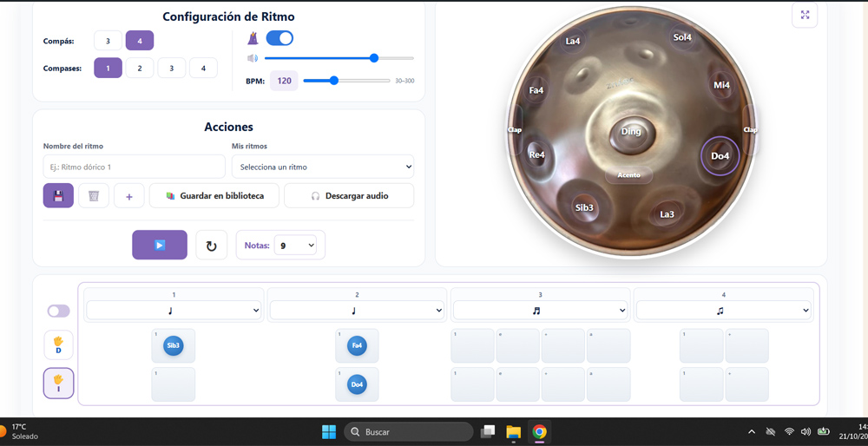Click right-hand 'e' cell in beat 3

pos(517,346)
